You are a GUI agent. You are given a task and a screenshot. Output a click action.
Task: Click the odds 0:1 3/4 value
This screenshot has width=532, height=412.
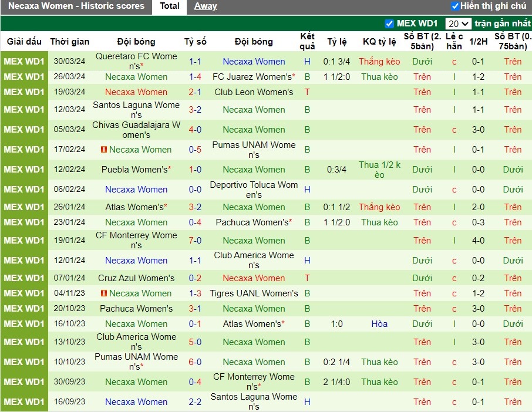coord(336,62)
